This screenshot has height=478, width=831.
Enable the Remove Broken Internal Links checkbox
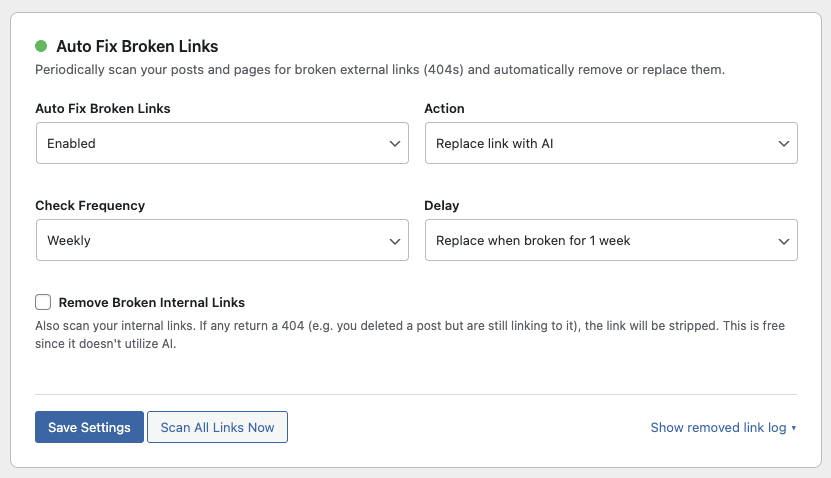43,302
